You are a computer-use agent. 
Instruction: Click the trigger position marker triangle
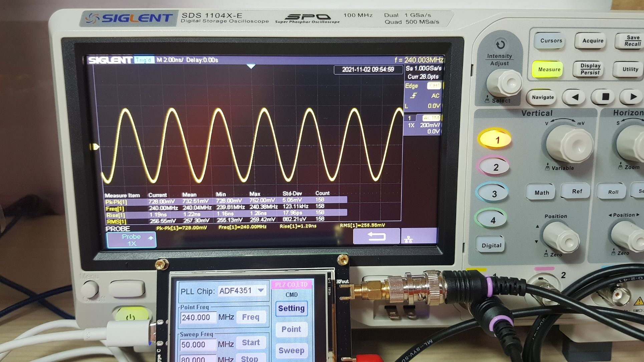(x=251, y=67)
